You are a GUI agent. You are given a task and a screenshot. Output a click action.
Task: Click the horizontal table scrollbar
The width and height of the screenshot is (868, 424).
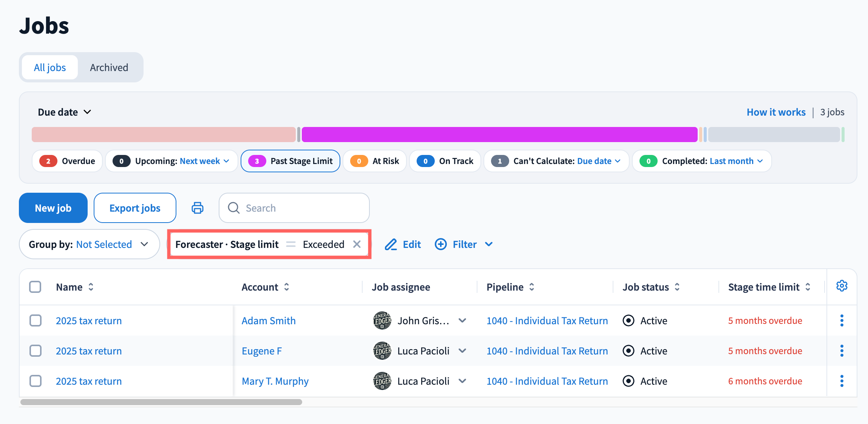161,402
